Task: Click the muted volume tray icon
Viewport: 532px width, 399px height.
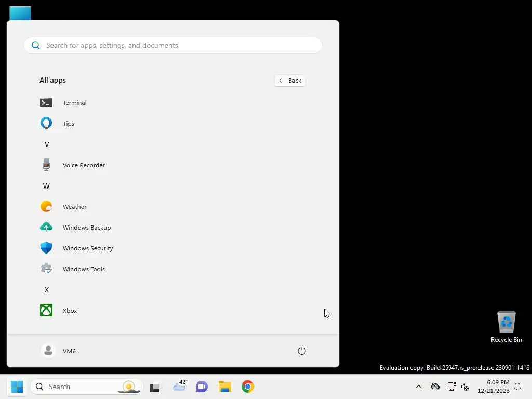Action: pyautogui.click(x=465, y=387)
